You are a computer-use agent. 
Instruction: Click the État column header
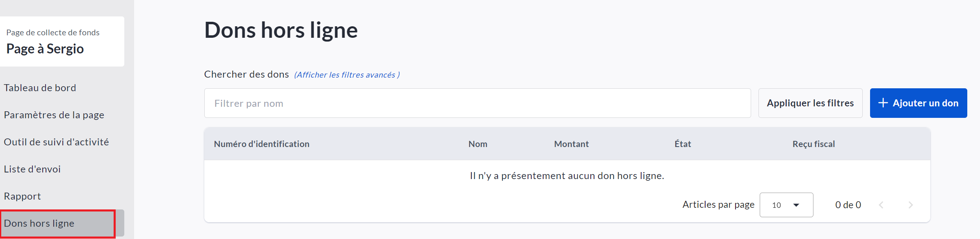click(x=683, y=144)
